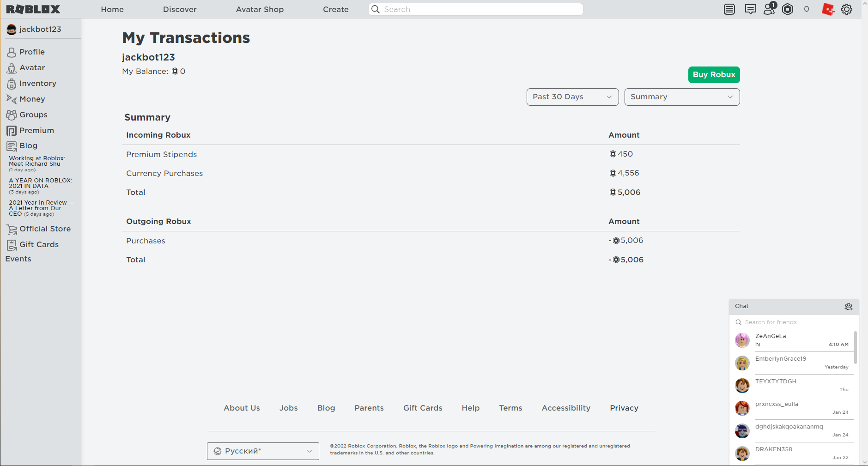The image size is (868, 466).
Task: Click the Chat panel header
Action: point(794,307)
